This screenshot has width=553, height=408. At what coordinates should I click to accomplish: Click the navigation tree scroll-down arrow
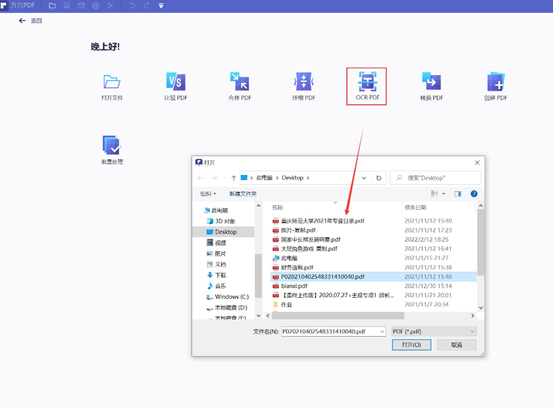[259, 316]
